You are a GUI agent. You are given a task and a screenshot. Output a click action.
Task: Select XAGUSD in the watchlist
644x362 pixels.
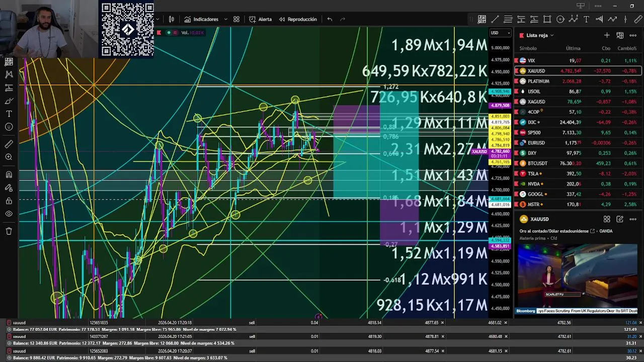coord(578,102)
